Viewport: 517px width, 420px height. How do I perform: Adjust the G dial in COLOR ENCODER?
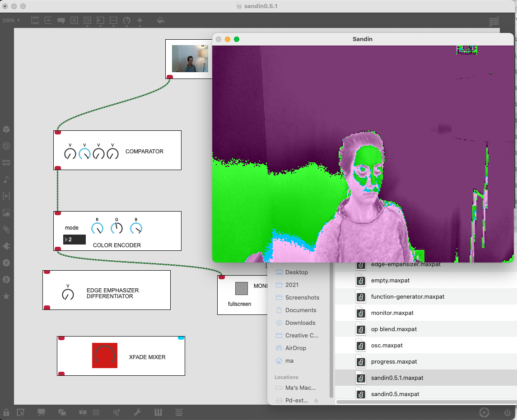point(116,228)
